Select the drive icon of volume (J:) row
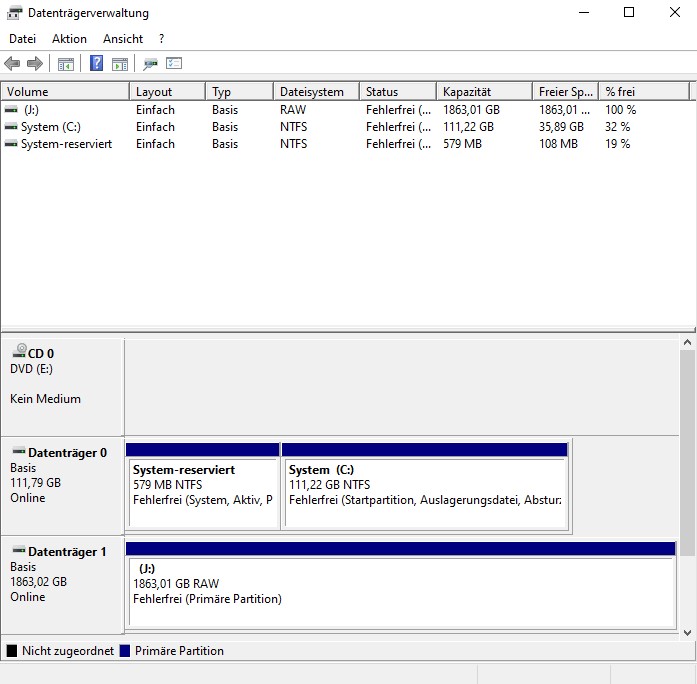 tap(11, 109)
